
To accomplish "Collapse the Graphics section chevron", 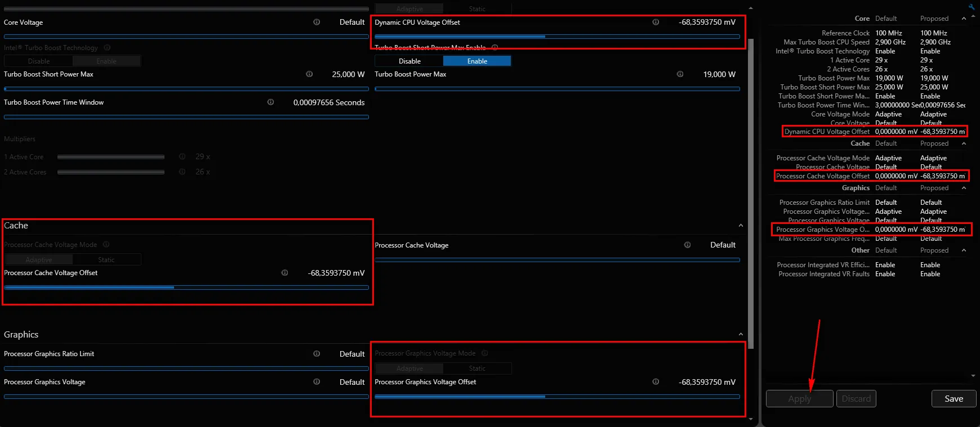I will click(x=741, y=334).
